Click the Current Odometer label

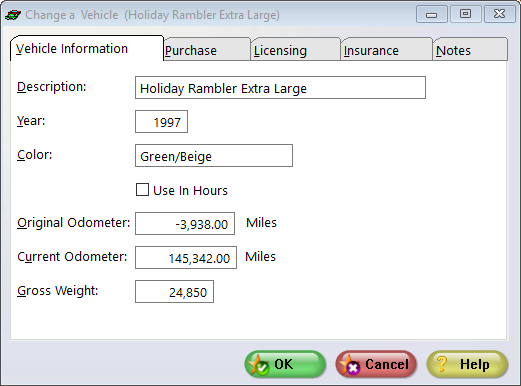(x=72, y=257)
